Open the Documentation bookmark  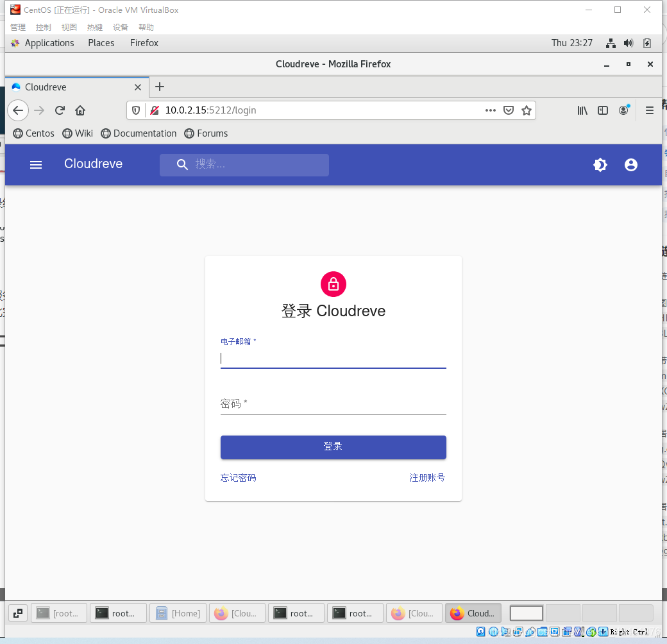[139, 133]
